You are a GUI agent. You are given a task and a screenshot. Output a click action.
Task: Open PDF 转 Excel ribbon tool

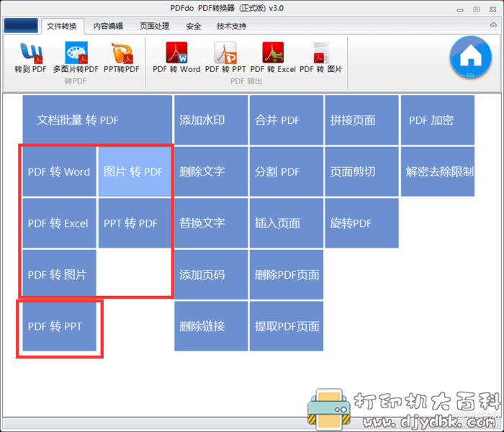click(273, 57)
